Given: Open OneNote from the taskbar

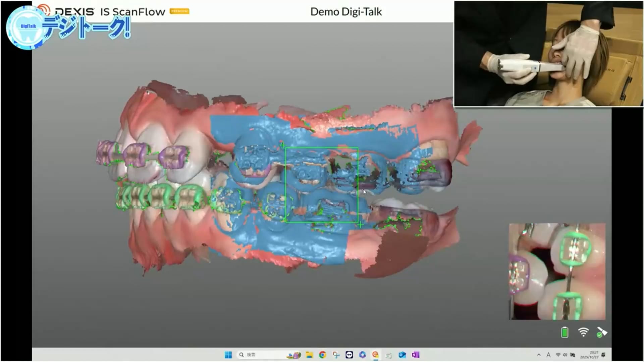Looking at the screenshot, I should [416, 355].
